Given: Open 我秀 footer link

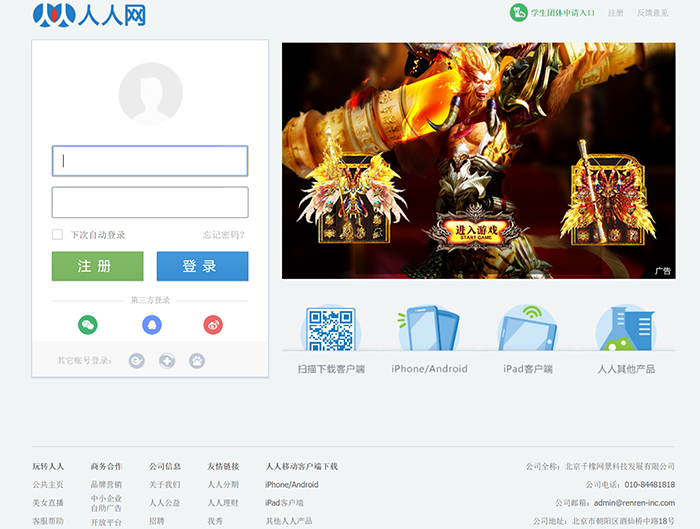Looking at the screenshot, I should coord(215,521).
